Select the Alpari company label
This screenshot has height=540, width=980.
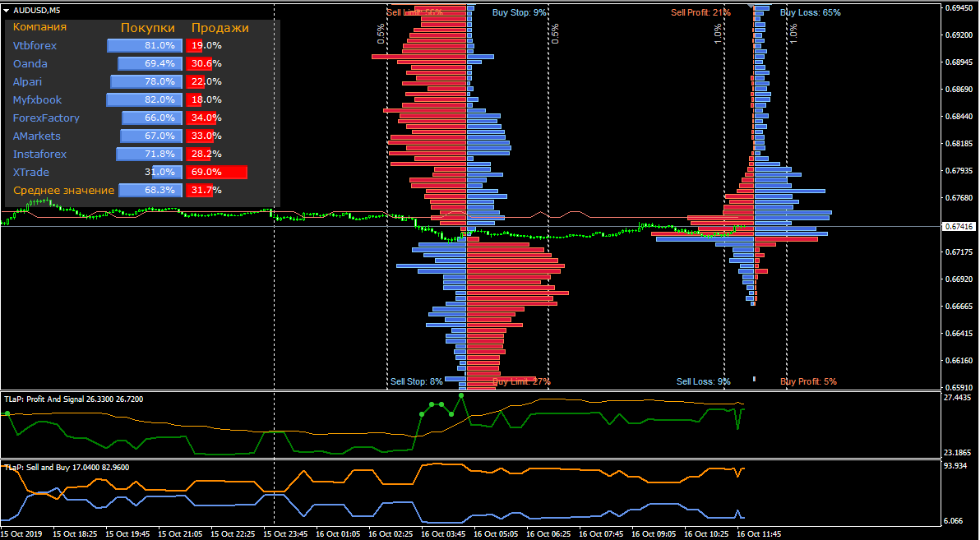pyautogui.click(x=27, y=82)
